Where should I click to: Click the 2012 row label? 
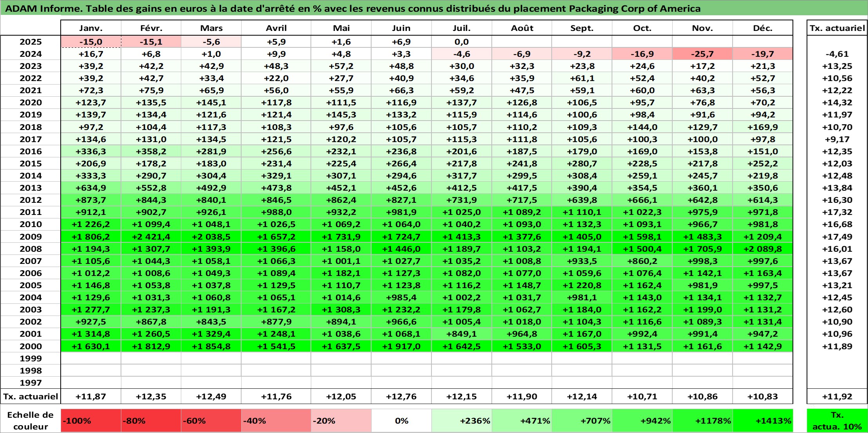[x=31, y=200]
